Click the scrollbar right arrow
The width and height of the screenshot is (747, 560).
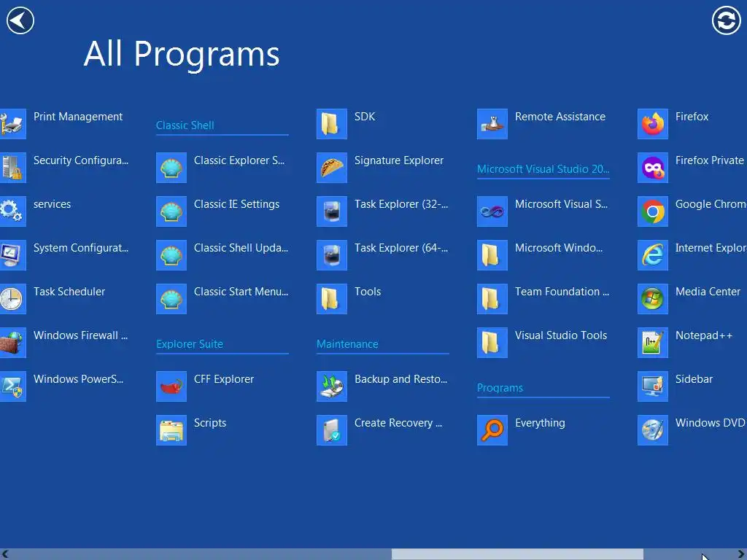tap(741, 554)
